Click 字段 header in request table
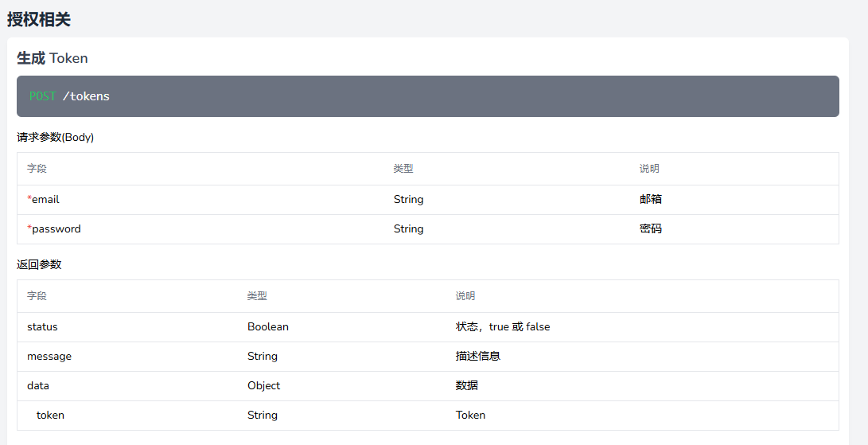 [x=37, y=169]
